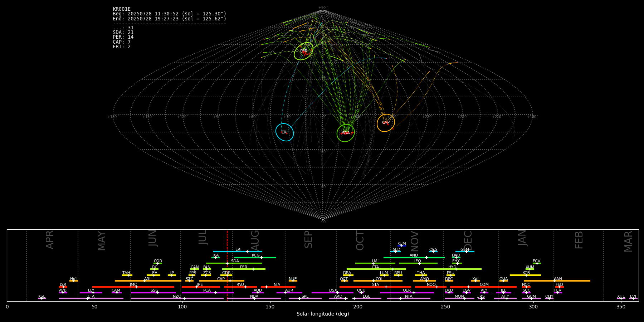Click the EVI shower marker in timeline
644x322 pixels.
[x=633, y=298]
